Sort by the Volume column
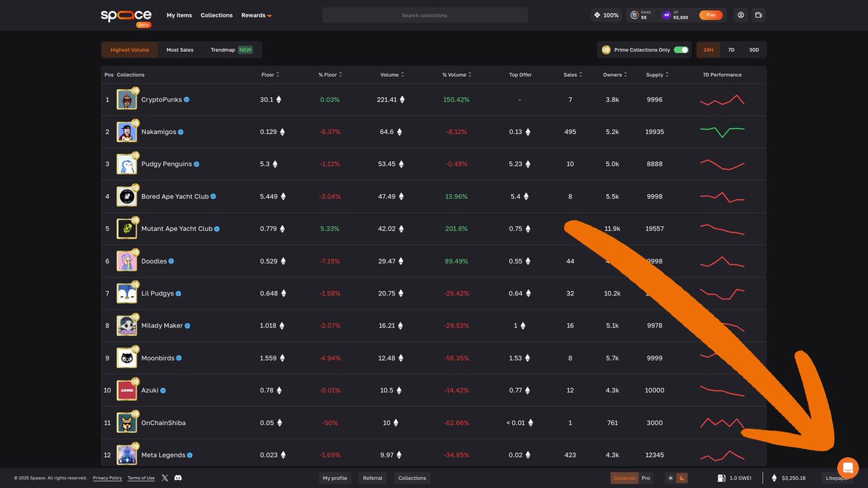 tap(391, 75)
